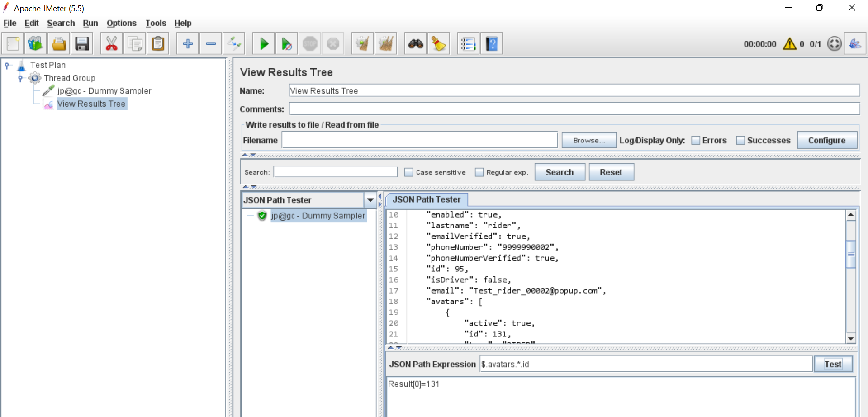
Task: Open the Run menu
Action: [x=90, y=23]
